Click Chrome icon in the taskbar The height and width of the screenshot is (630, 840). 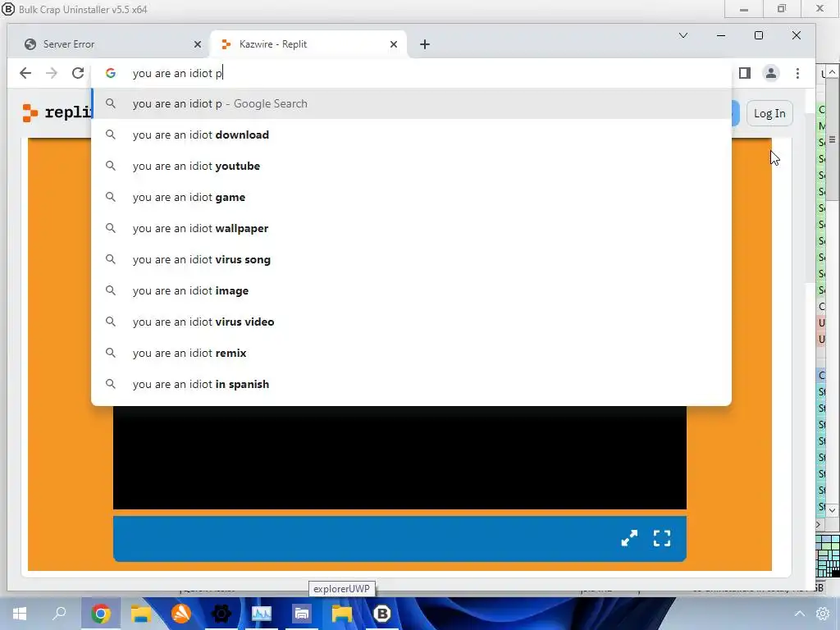coord(101,614)
